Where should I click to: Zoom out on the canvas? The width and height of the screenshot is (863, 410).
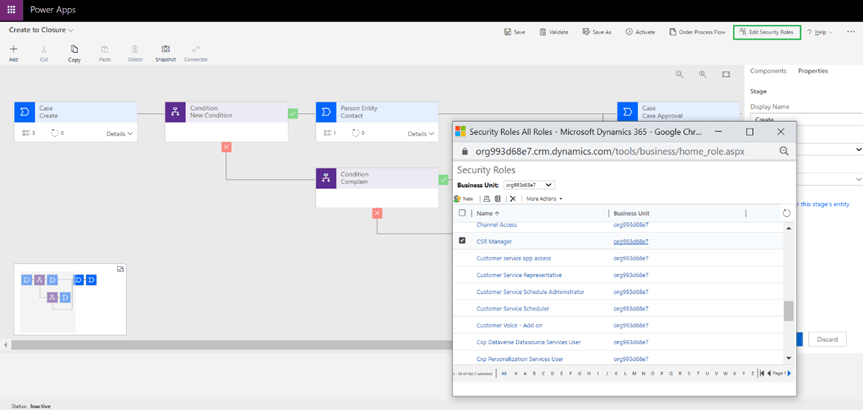pyautogui.click(x=680, y=74)
